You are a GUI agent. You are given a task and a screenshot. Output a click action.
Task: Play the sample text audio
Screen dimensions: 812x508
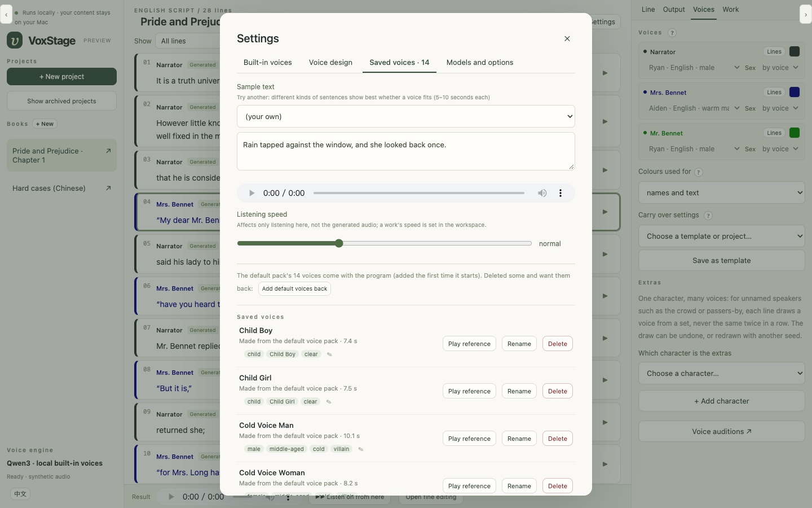(251, 193)
